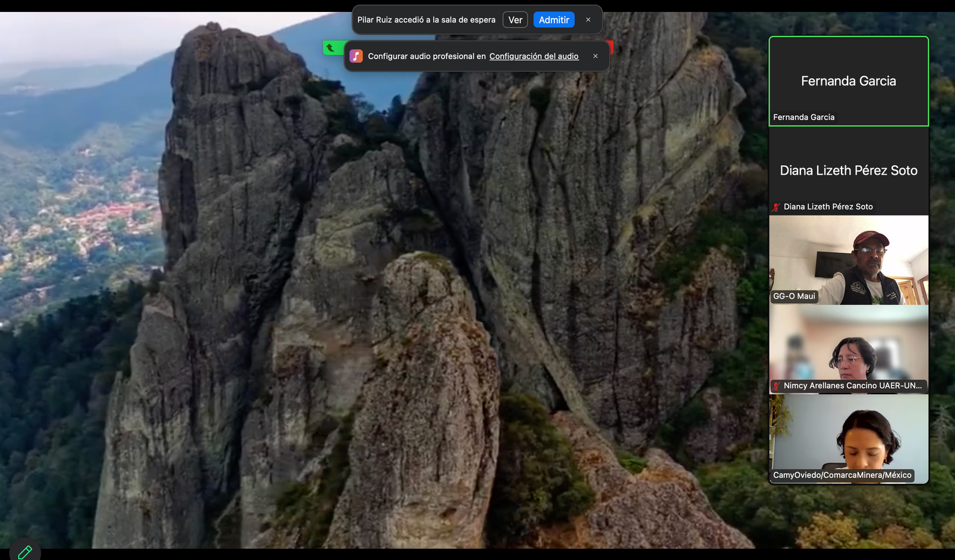Viewport: 955px width, 560px height.
Task: Click the green screen-share indicator icon
Action: 330,48
